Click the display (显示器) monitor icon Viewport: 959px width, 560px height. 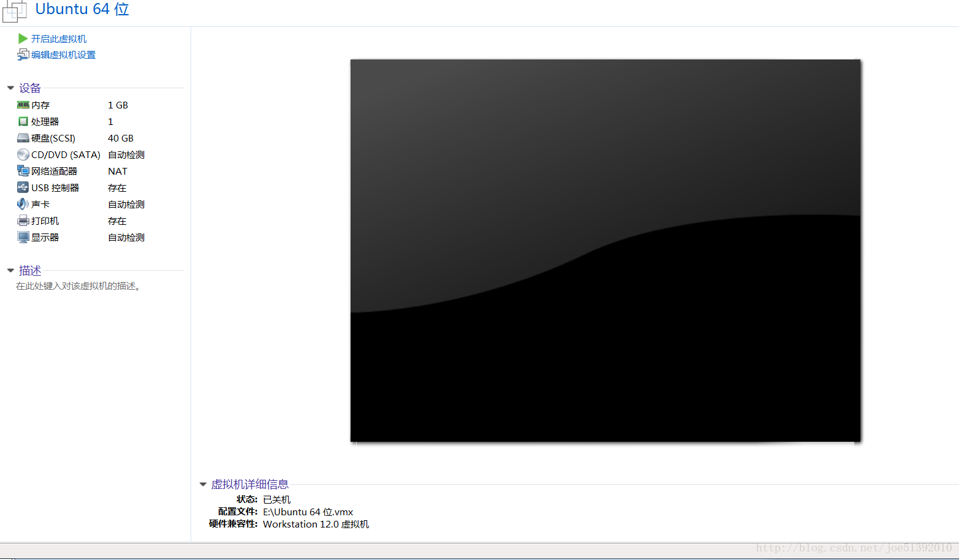[23, 237]
